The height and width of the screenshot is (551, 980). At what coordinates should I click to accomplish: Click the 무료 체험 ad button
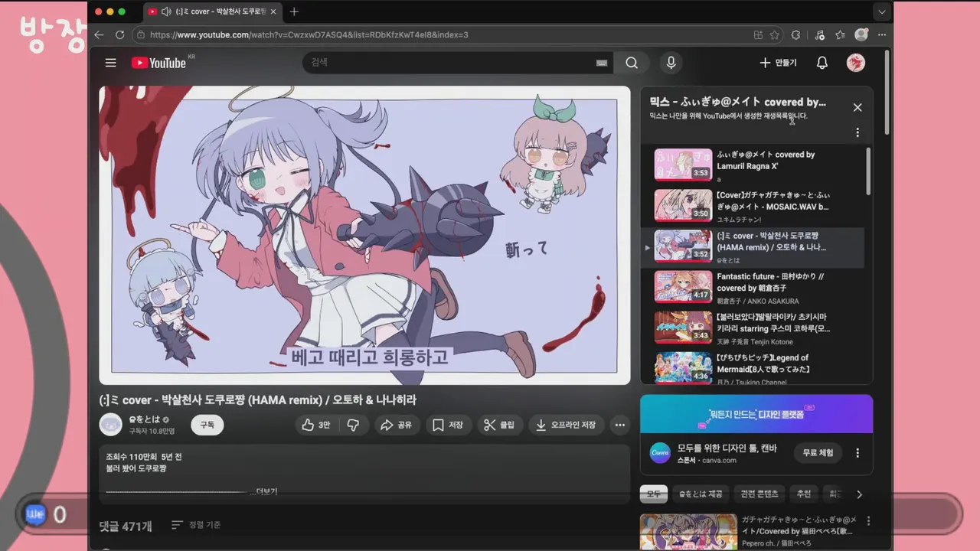(x=818, y=452)
